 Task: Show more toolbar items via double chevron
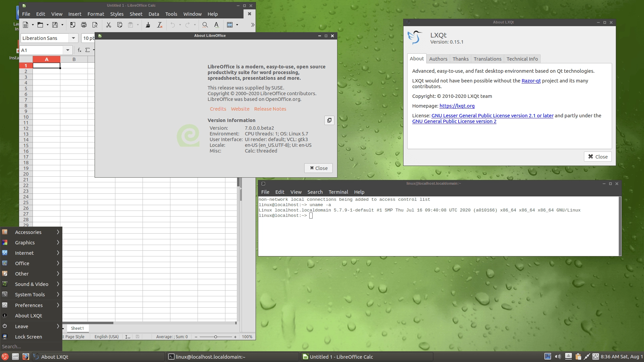[253, 25]
